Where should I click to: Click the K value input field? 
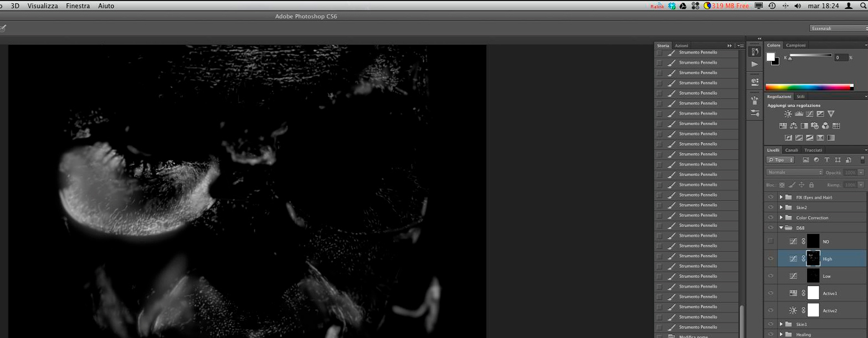[840, 58]
